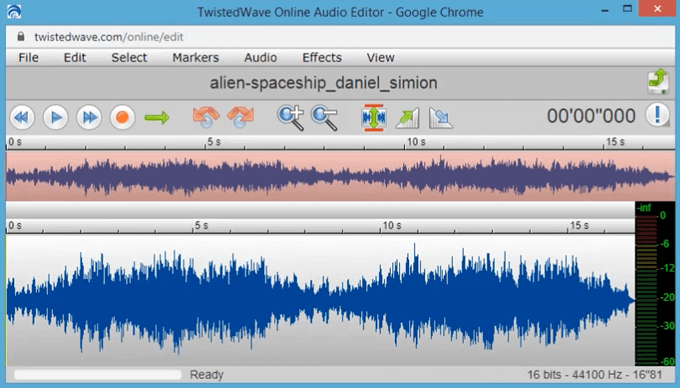
Task: Click the TwistedWave app icon in title bar
Action: coord(14,11)
